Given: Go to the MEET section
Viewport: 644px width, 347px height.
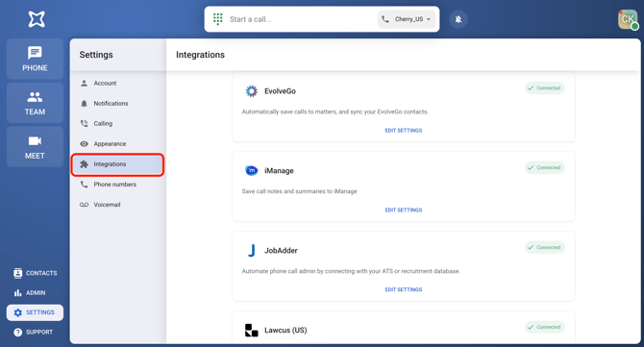Looking at the screenshot, I should [35, 147].
